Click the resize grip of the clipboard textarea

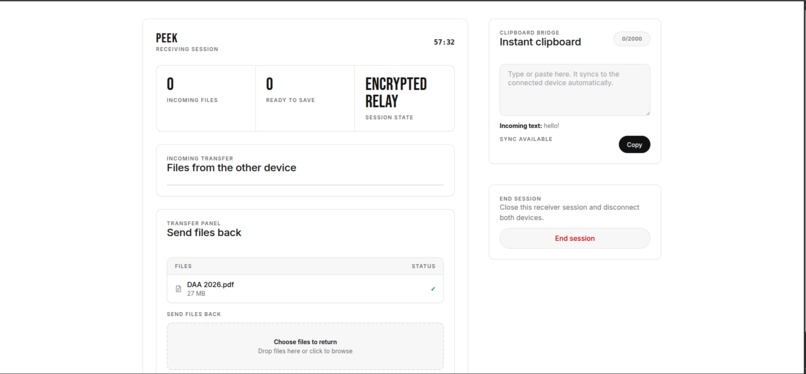[647, 113]
